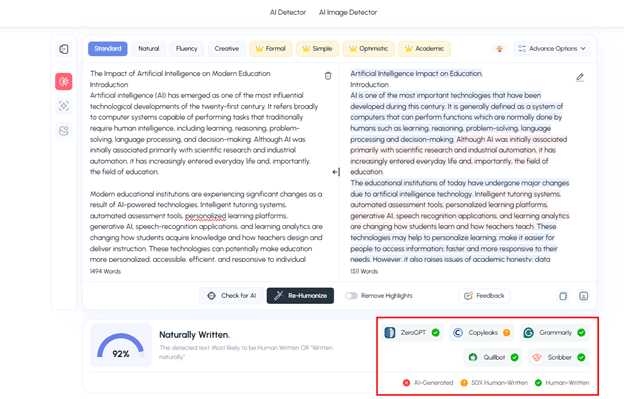Click the sidebar collapse icon at top
Image resolution: width=624 pixels, height=399 pixels.
[x=64, y=49]
